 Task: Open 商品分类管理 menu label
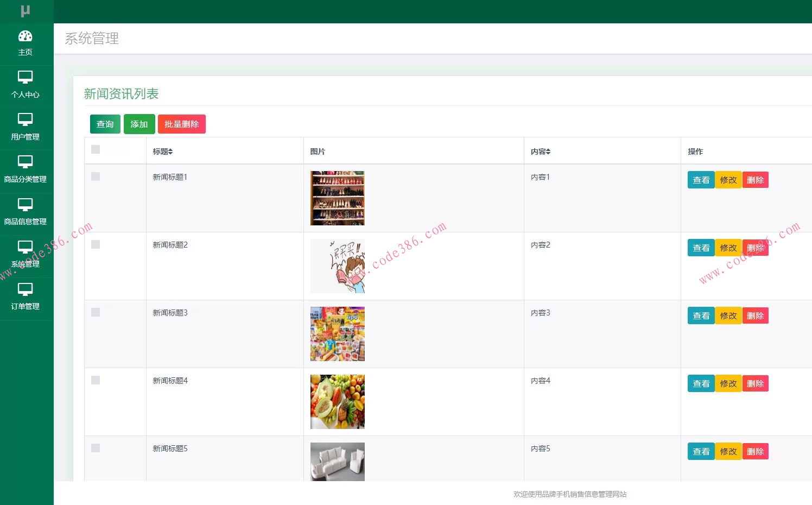coord(26,179)
